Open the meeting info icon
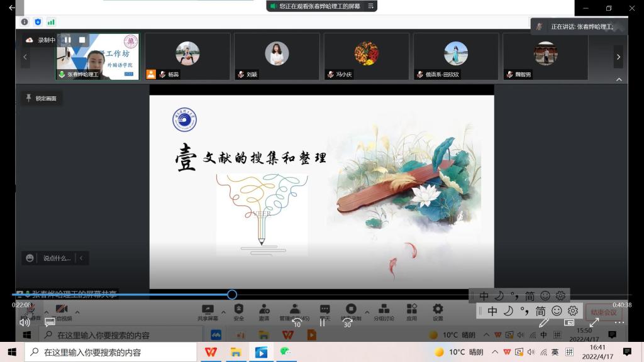The image size is (644, 362). [x=25, y=21]
